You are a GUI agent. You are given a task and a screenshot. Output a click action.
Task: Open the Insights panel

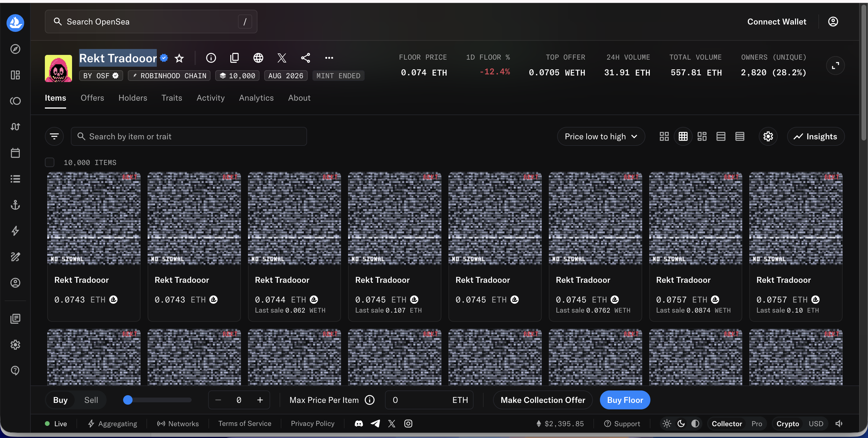815,136
